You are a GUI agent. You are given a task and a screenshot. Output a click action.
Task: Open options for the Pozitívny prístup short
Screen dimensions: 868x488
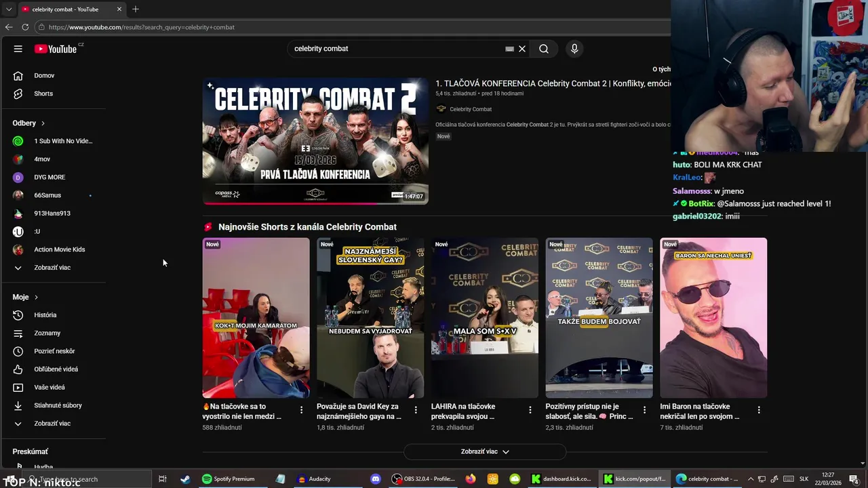click(645, 410)
